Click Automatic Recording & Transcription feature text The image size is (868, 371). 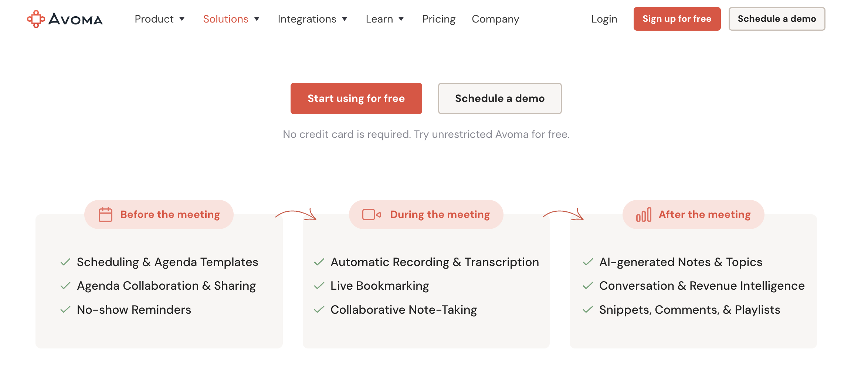click(434, 262)
